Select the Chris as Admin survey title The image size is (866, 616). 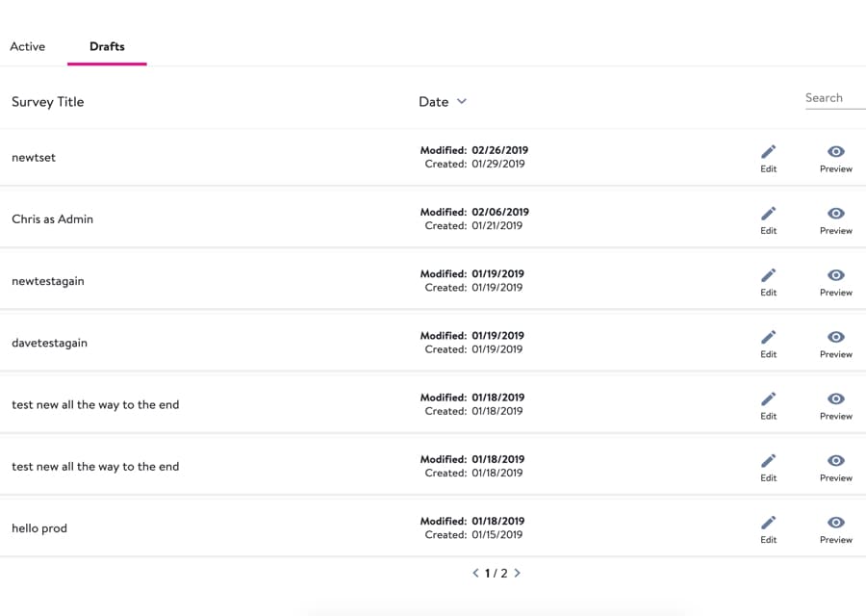click(x=53, y=219)
